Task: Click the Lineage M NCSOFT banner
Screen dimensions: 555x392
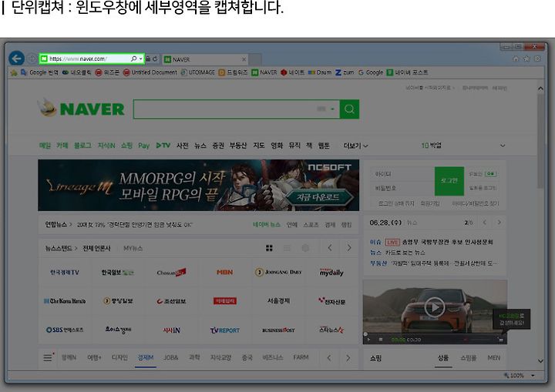Action: 199,185
